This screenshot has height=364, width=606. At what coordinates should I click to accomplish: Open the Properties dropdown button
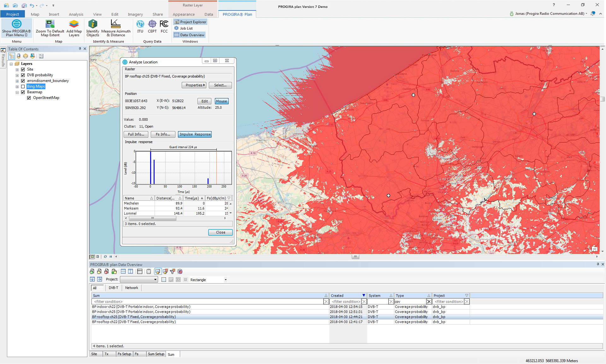[x=194, y=85]
